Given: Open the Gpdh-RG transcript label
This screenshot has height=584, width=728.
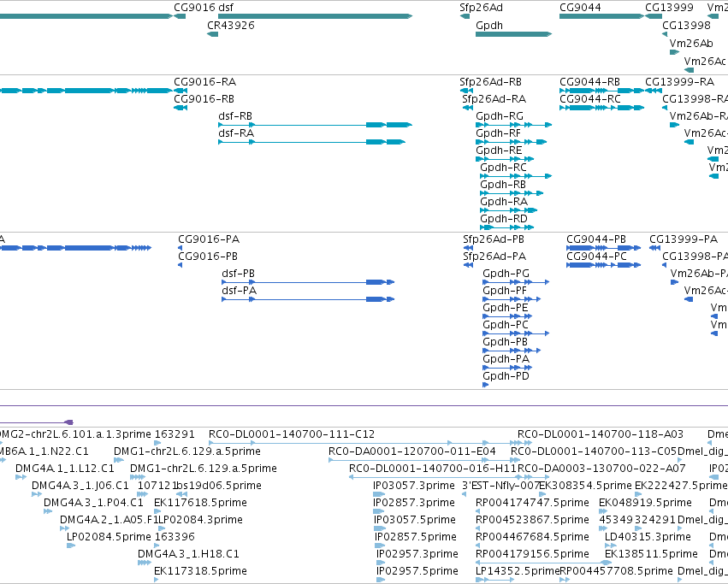Looking at the screenshot, I should (x=500, y=116).
